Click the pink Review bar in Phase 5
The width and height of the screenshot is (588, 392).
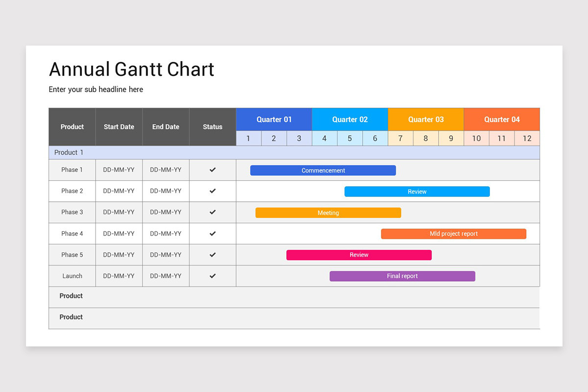pyautogui.click(x=359, y=255)
